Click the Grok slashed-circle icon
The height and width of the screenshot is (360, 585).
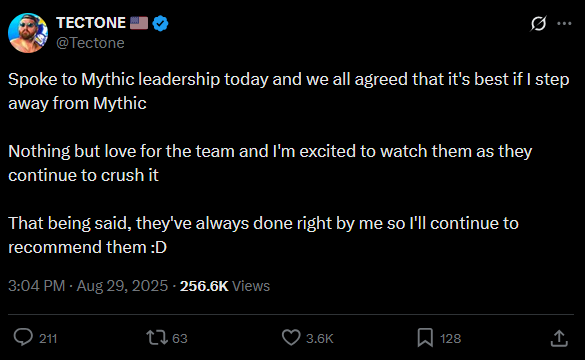coord(538,24)
